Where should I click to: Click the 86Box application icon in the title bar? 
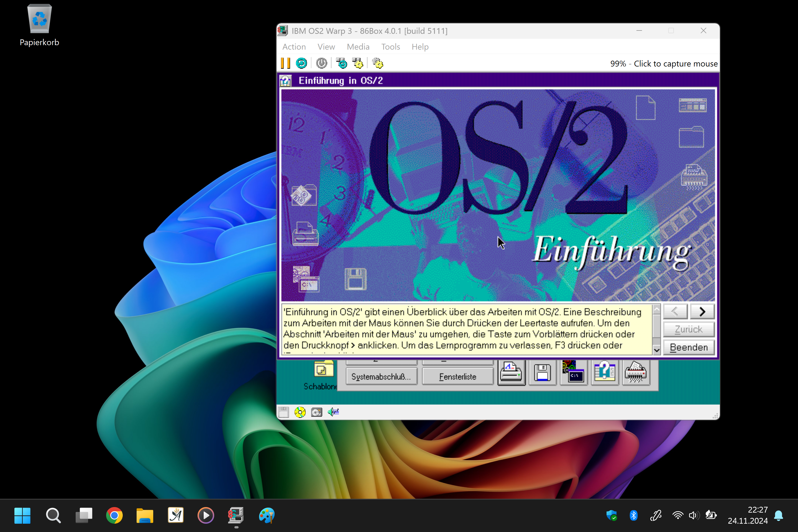click(x=283, y=30)
